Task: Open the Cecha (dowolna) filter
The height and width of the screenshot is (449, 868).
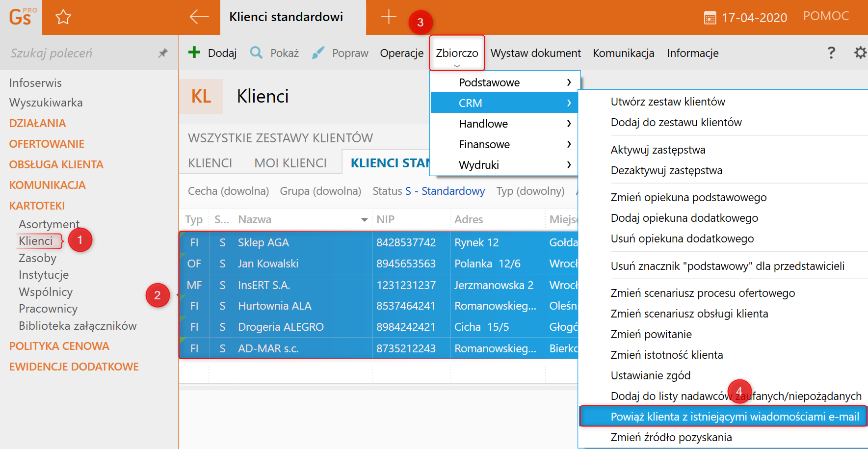Action: (x=228, y=191)
